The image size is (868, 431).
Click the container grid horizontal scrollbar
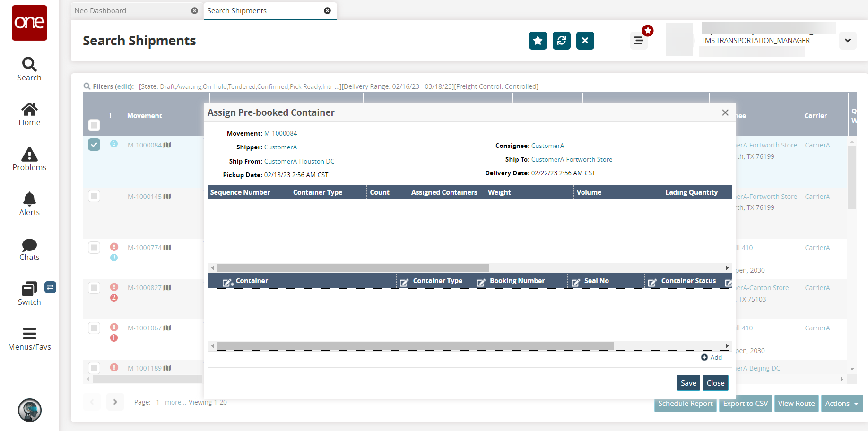coord(416,345)
